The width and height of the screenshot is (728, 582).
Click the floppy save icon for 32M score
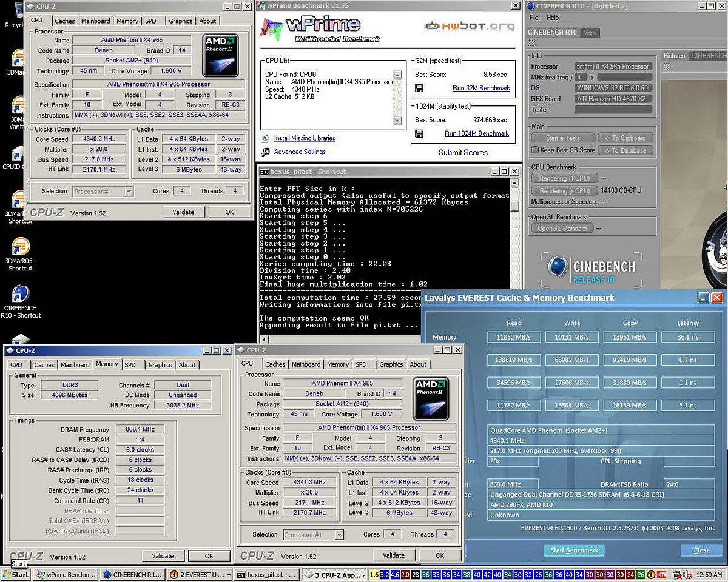click(x=419, y=88)
